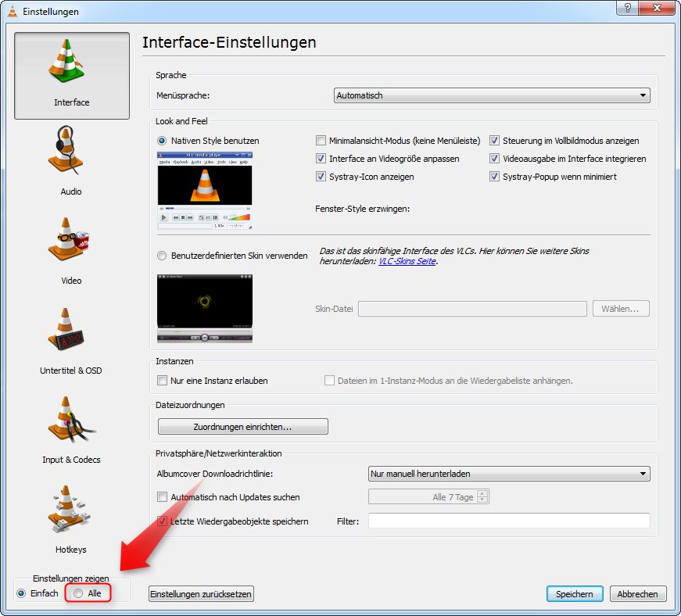This screenshot has width=681, height=616.
Task: Click Einstellungen zurücksetzen button
Action: click(201, 593)
